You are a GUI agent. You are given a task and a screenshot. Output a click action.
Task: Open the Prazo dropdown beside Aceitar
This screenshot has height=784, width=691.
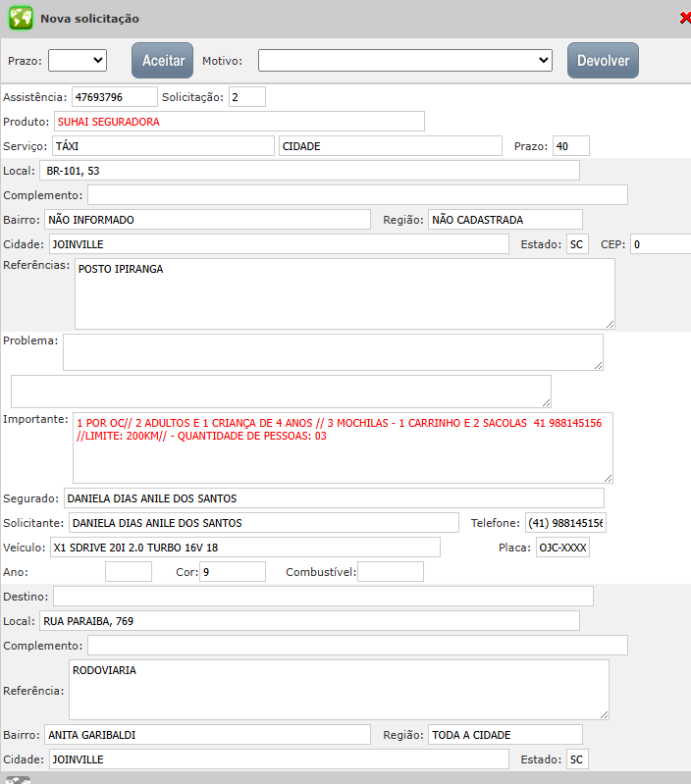[x=78, y=60]
